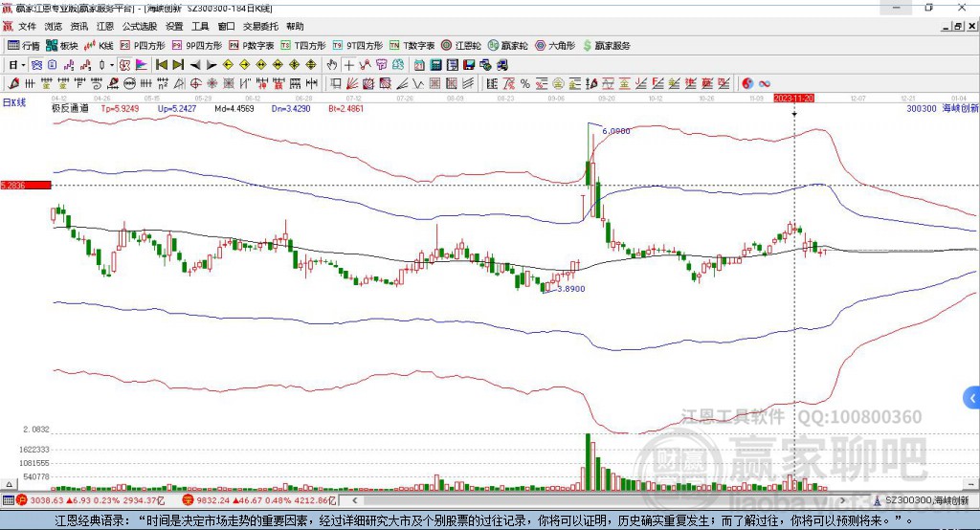Viewport: 980px width, 530px height.
Task: Toggle the crosshair cursor tool
Action: [348, 65]
